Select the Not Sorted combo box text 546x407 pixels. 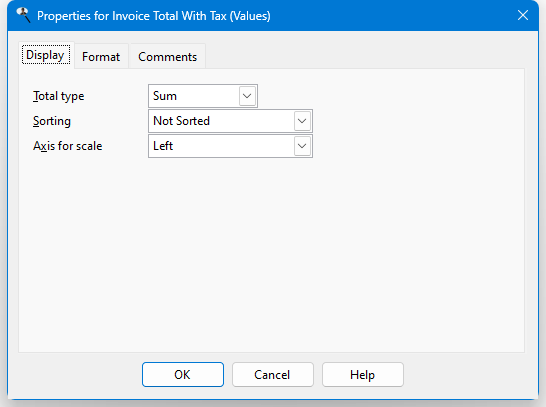tap(181, 121)
